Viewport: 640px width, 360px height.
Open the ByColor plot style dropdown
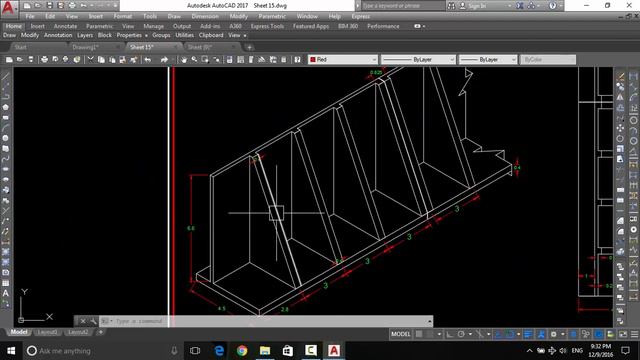tap(548, 60)
